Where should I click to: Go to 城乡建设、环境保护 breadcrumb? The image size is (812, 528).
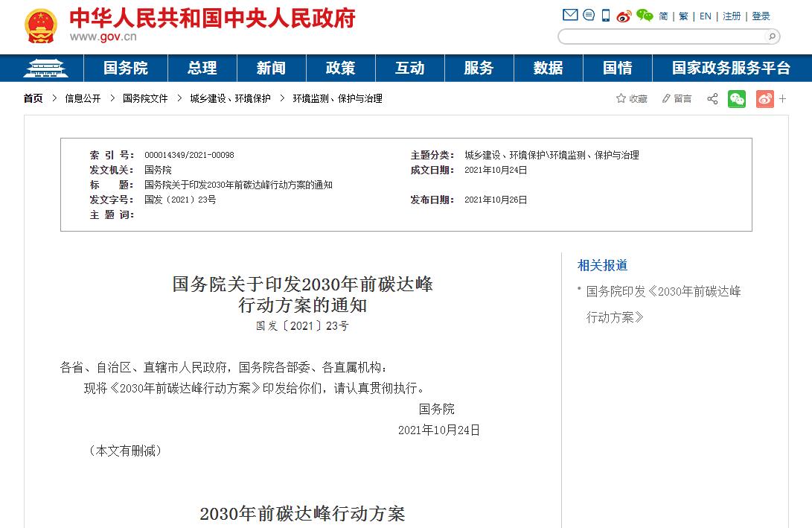[231, 98]
